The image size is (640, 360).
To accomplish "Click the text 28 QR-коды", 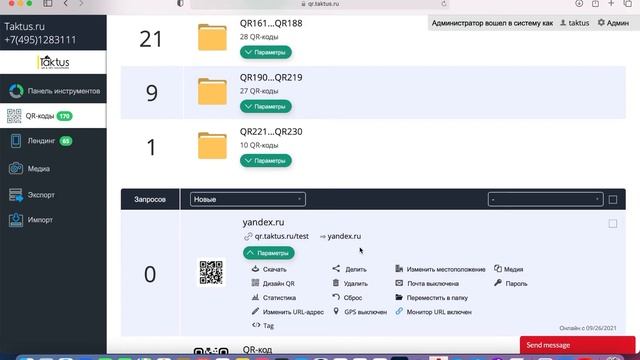I will (x=259, y=37).
